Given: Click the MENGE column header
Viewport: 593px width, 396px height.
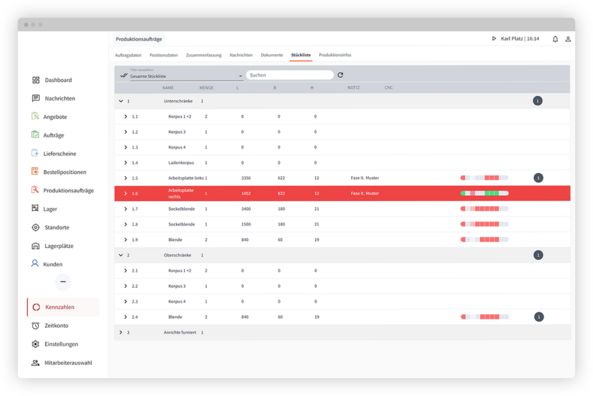Looking at the screenshot, I should tap(206, 88).
